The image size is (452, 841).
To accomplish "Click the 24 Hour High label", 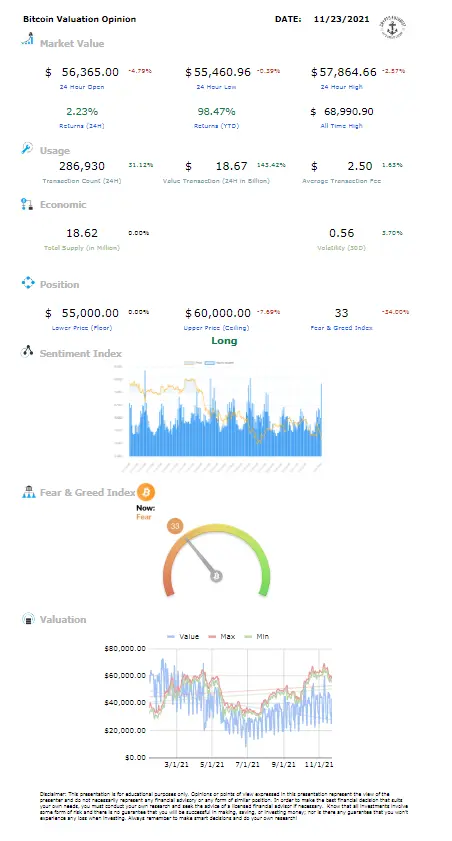I will (x=342, y=86).
